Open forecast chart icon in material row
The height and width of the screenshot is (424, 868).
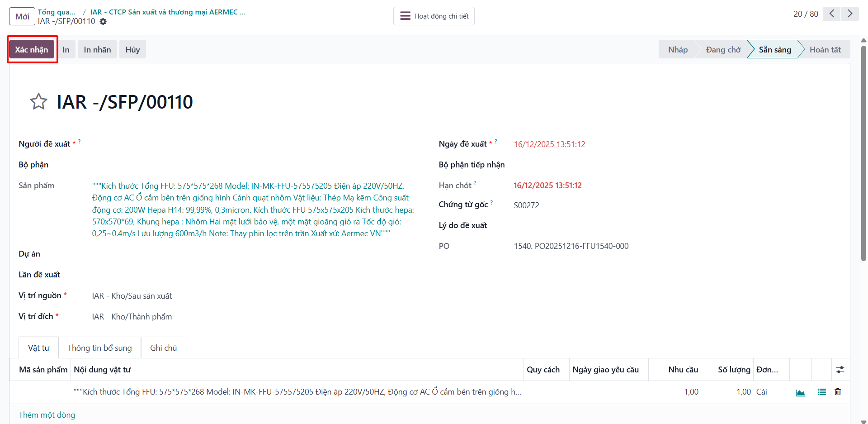pyautogui.click(x=801, y=392)
